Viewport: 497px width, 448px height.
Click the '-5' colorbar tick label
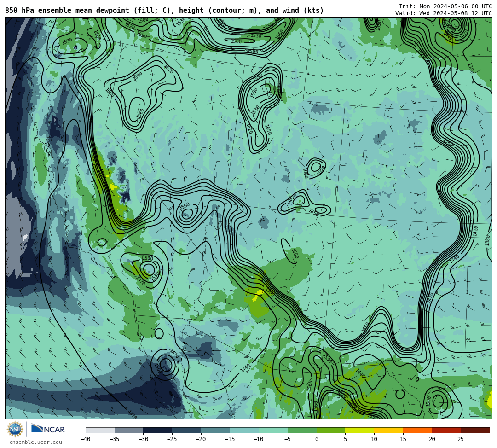(x=288, y=439)
